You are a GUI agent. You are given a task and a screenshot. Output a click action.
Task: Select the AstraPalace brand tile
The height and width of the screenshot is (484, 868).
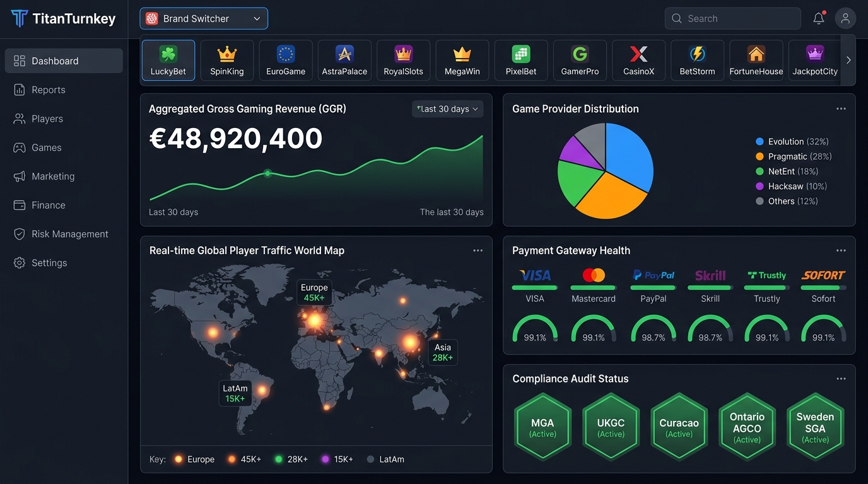tap(344, 60)
